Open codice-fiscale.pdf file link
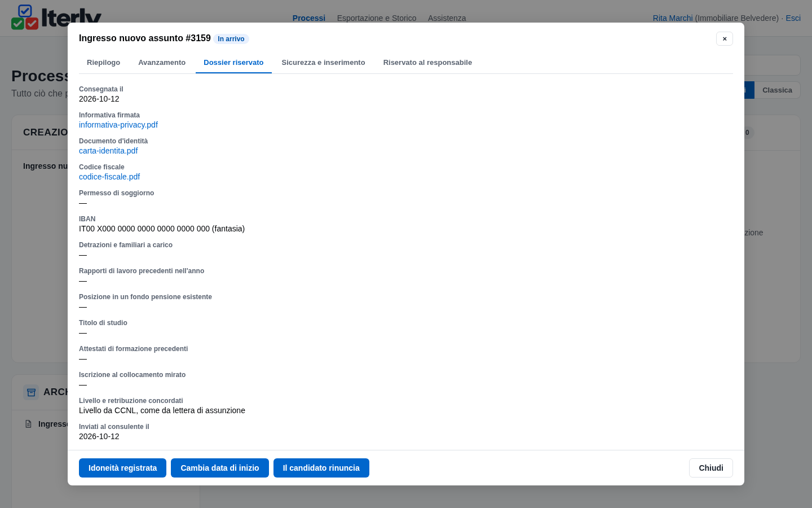This screenshot has width=812, height=508. (x=109, y=177)
